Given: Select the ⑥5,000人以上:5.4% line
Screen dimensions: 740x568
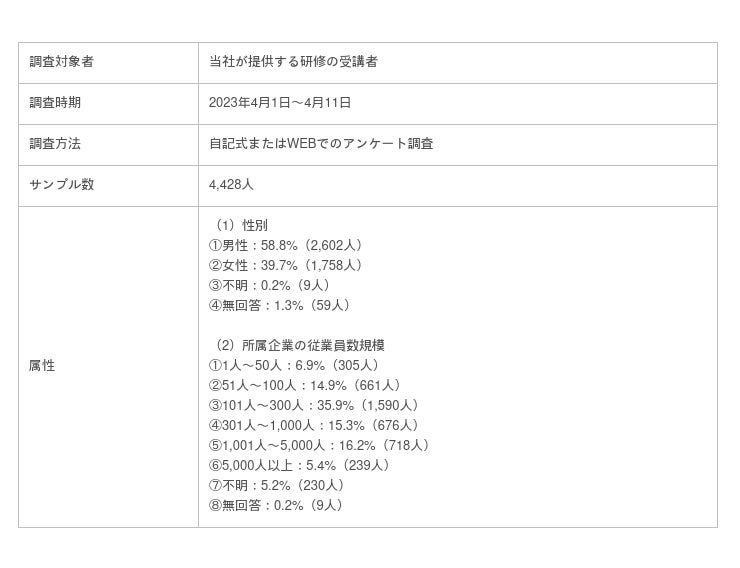Looking at the screenshot, I should 302,466.
